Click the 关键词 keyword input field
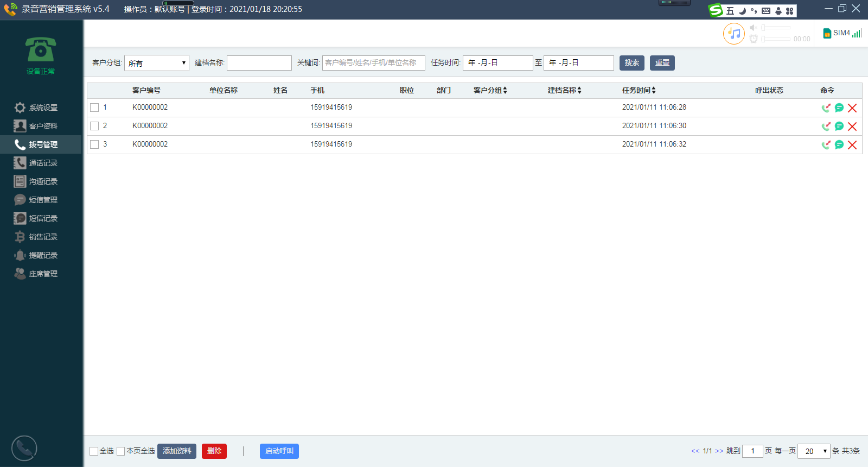This screenshot has width=868, height=467. coord(373,63)
